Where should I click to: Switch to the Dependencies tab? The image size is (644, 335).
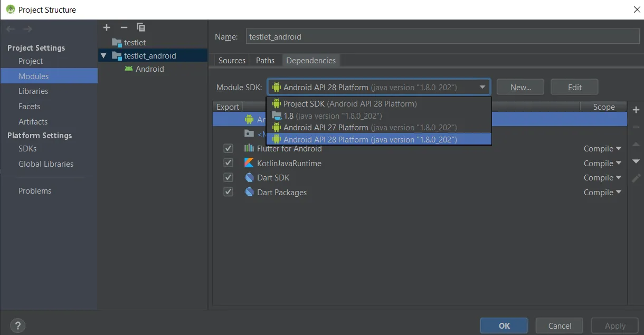click(x=311, y=60)
